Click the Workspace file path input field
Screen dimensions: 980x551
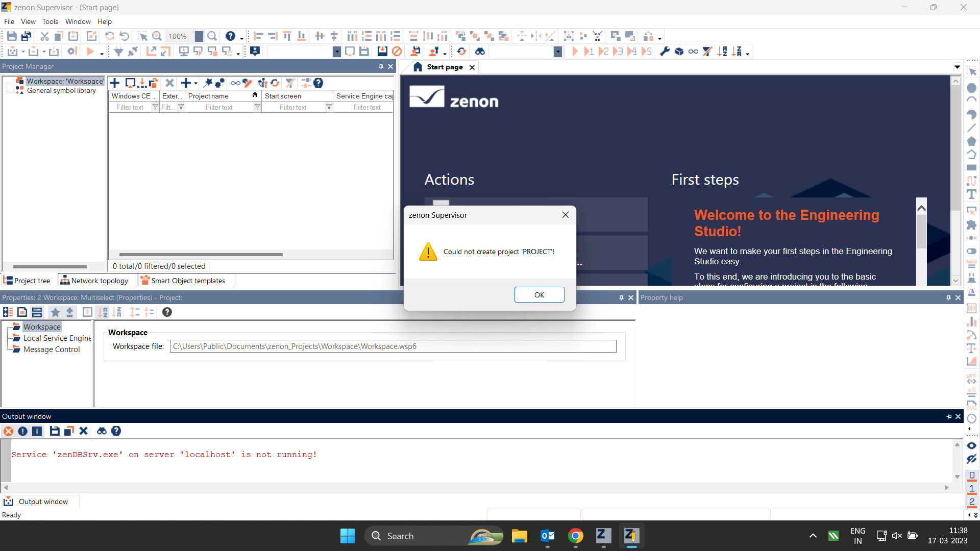393,346
